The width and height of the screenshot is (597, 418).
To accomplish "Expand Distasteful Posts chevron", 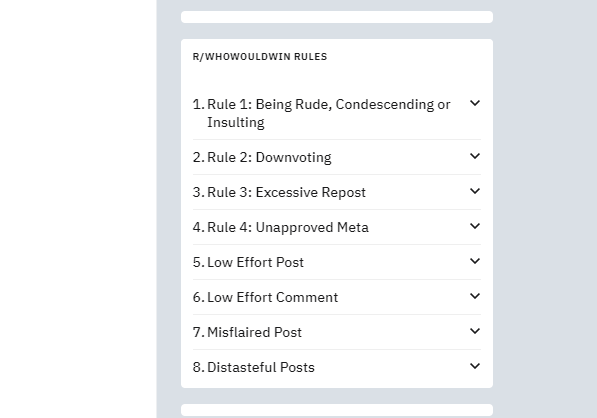I will click(x=475, y=366).
